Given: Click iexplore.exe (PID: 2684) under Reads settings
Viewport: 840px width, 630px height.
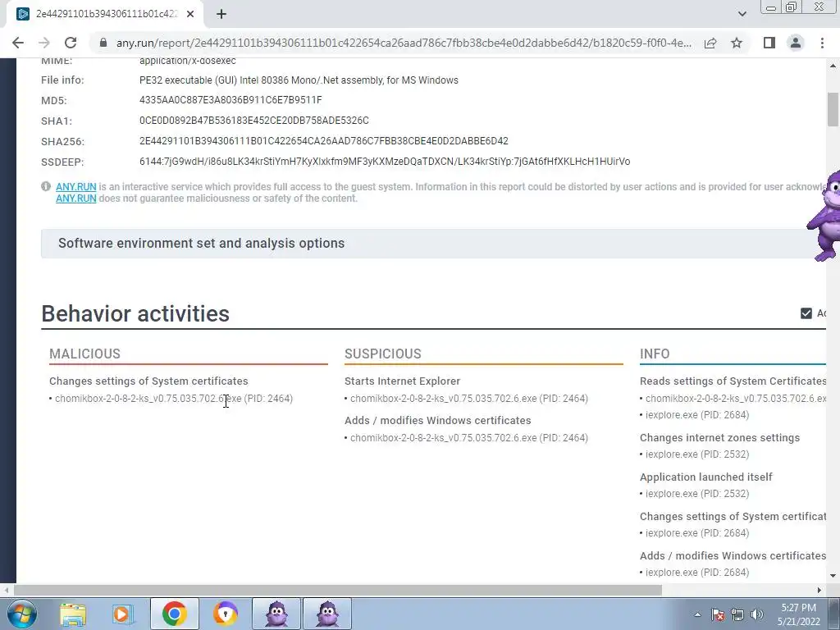Looking at the screenshot, I should coord(697,414).
